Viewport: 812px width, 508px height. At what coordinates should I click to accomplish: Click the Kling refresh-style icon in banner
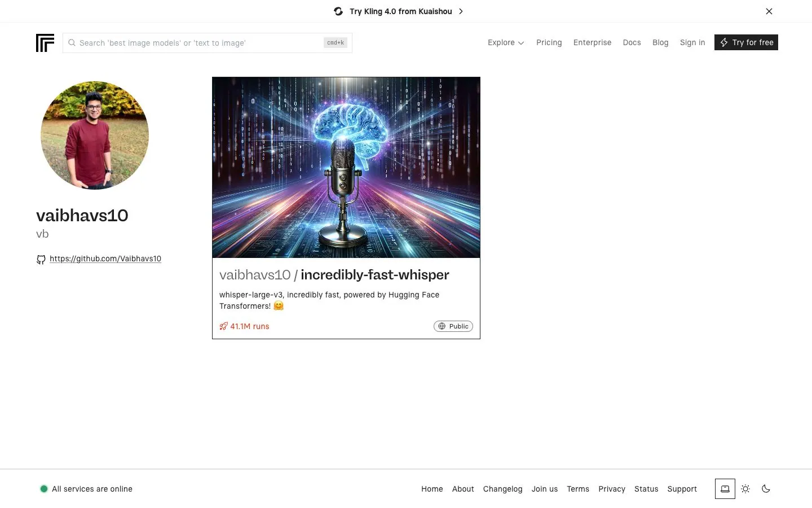tap(338, 11)
